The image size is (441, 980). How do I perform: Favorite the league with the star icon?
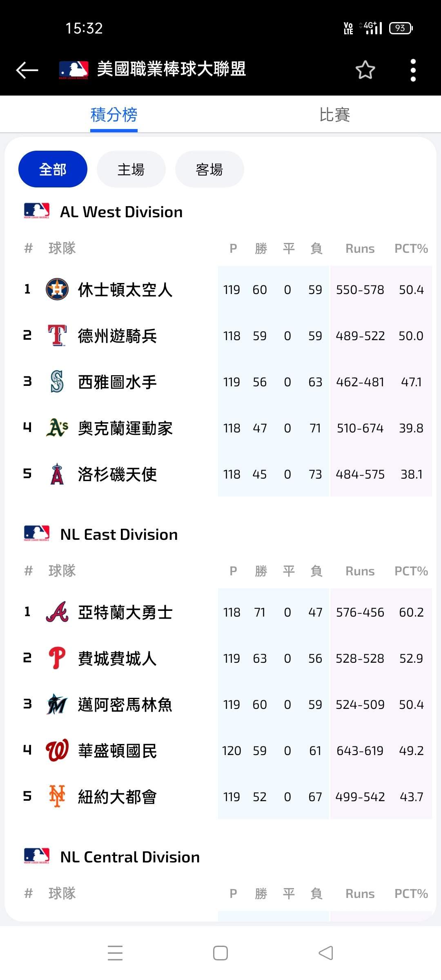click(365, 70)
